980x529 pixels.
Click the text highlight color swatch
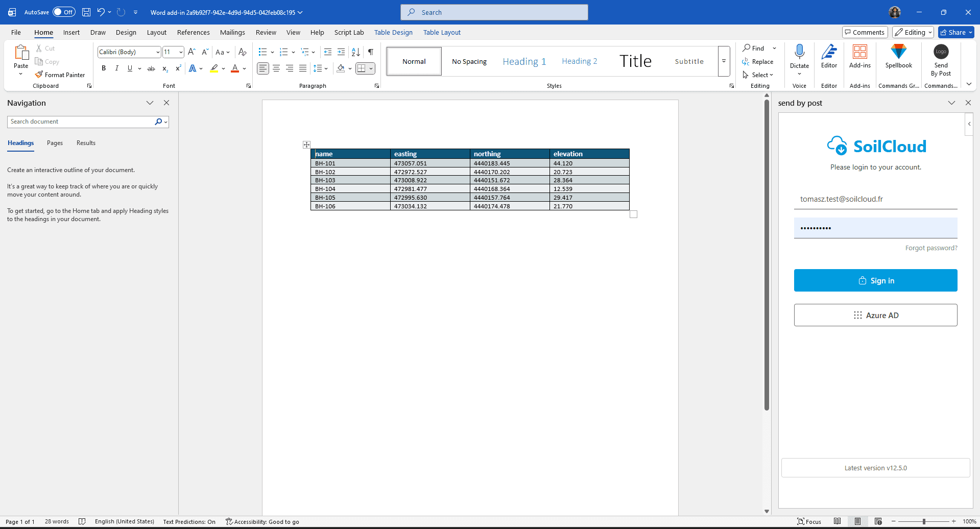214,68
